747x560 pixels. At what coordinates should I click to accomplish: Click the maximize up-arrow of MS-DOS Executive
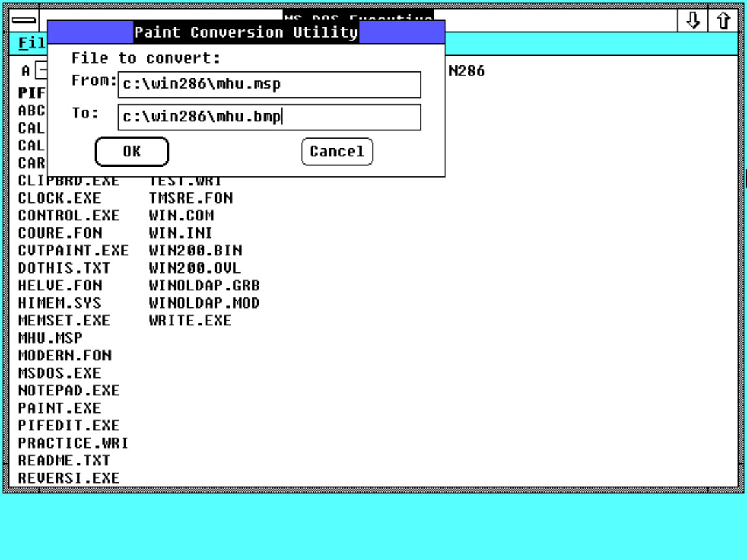pos(723,21)
